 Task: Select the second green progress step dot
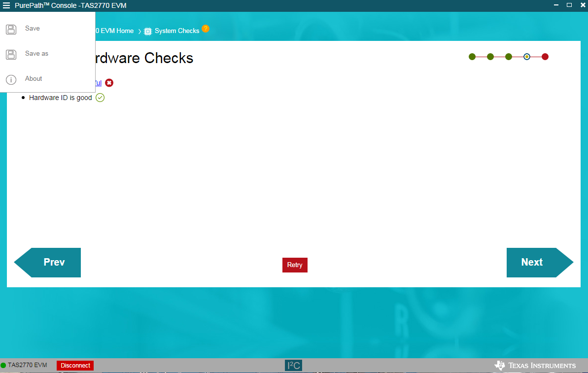coord(490,57)
